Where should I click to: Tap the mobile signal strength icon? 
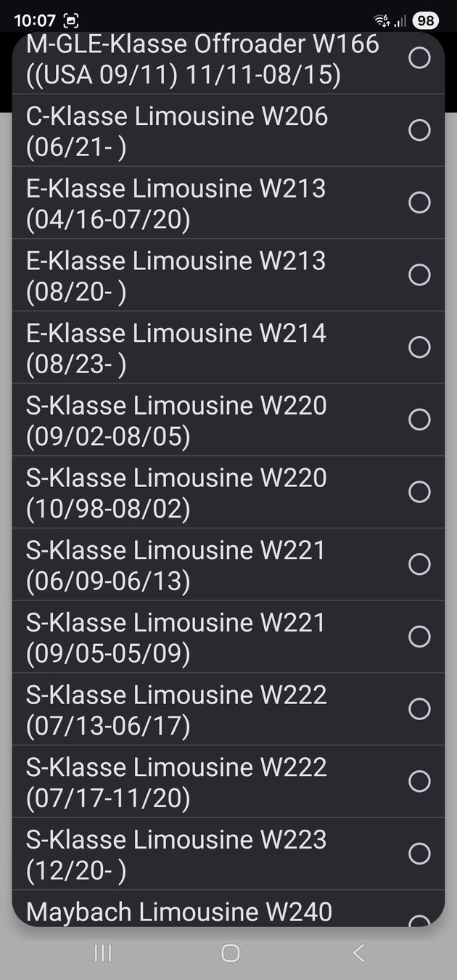400,21
